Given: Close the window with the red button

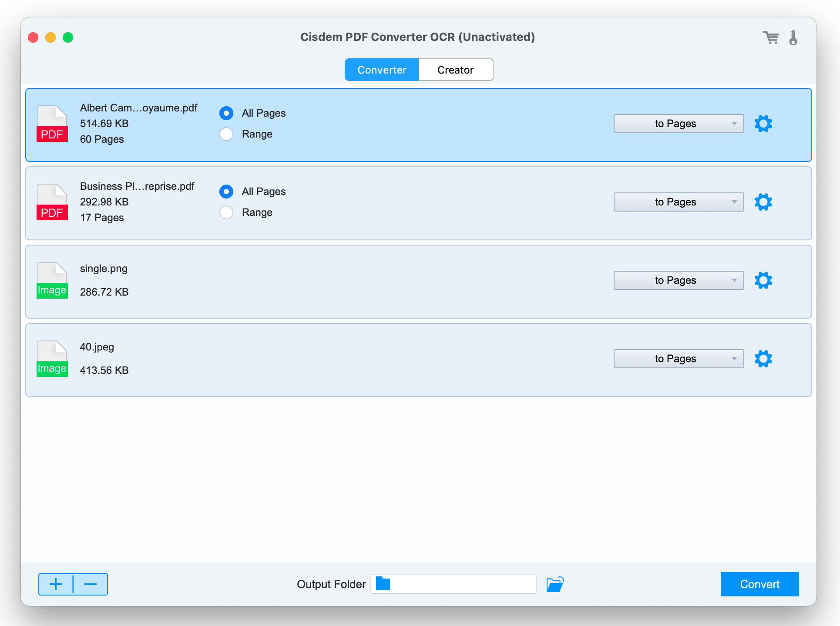Looking at the screenshot, I should coord(33,37).
